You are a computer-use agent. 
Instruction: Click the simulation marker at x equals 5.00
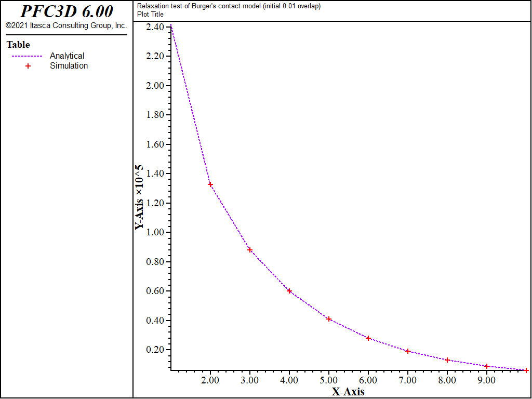[x=329, y=319]
